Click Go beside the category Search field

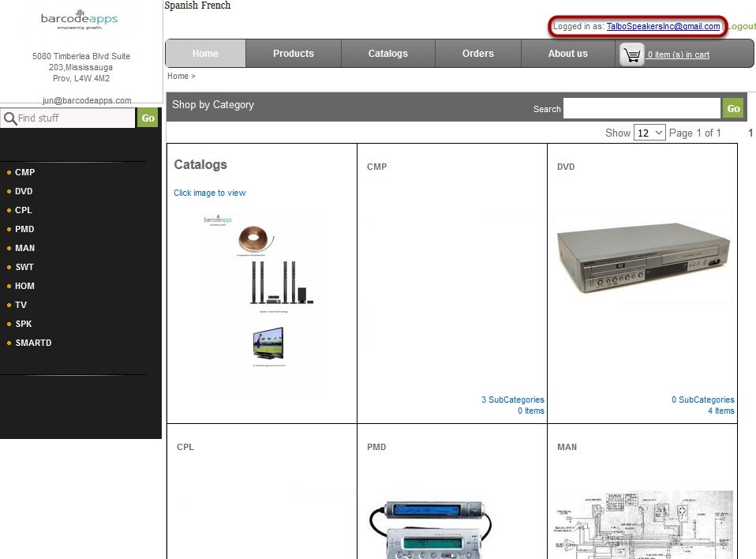tap(733, 108)
